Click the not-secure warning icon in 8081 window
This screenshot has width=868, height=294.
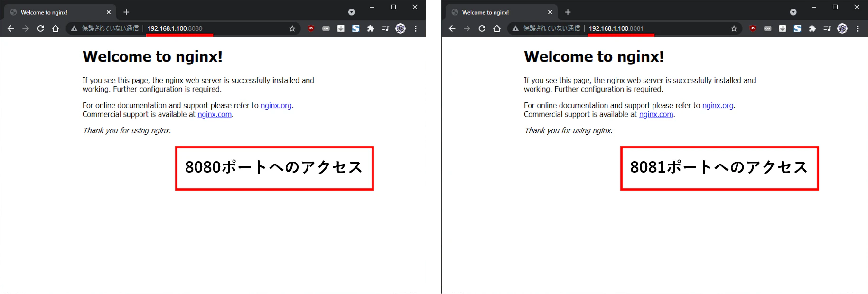coord(515,28)
